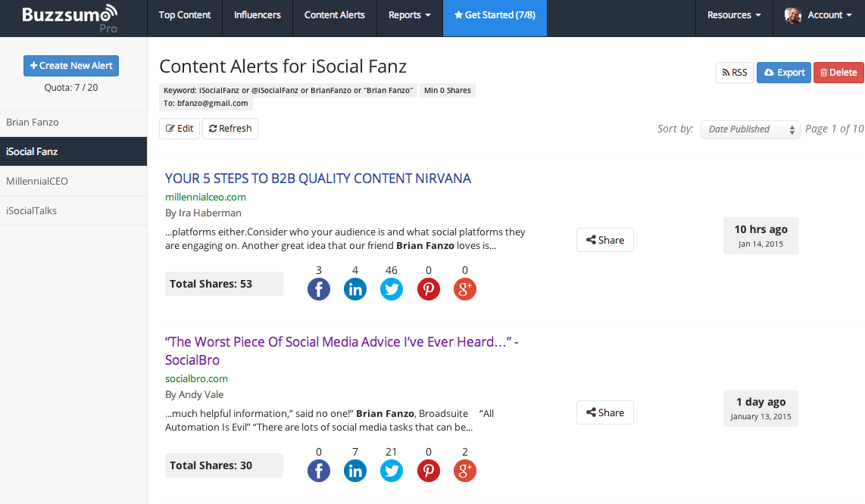
Task: Open the Account dropdown
Action: click(x=819, y=15)
